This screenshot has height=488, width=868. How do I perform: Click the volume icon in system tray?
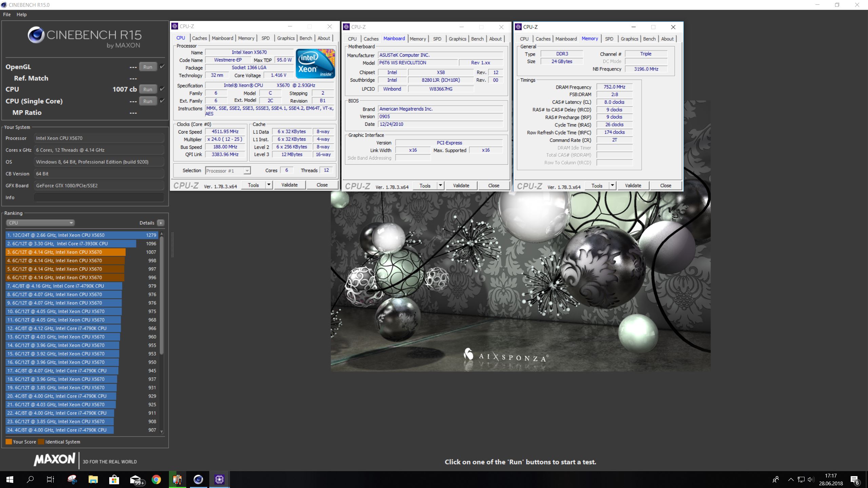[811, 480]
